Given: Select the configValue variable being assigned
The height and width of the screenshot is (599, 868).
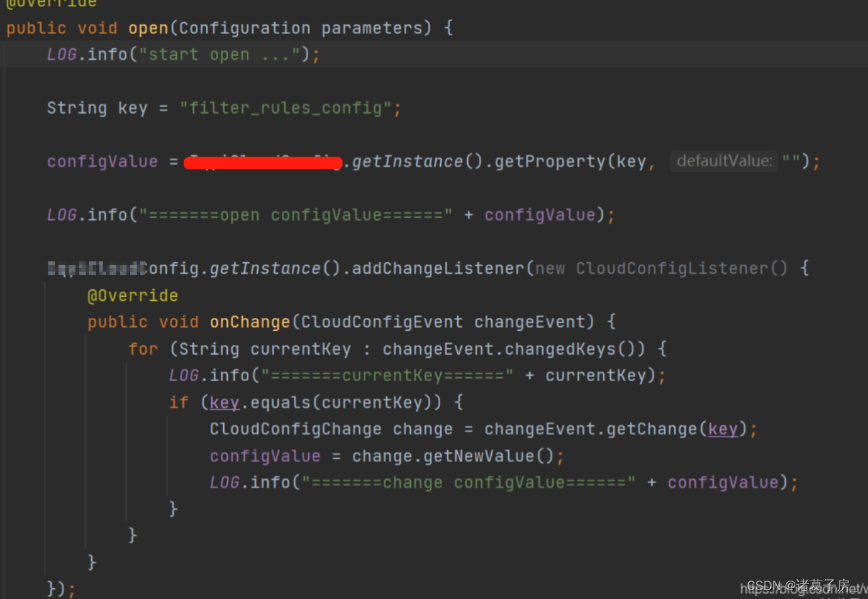Looking at the screenshot, I should 264,455.
